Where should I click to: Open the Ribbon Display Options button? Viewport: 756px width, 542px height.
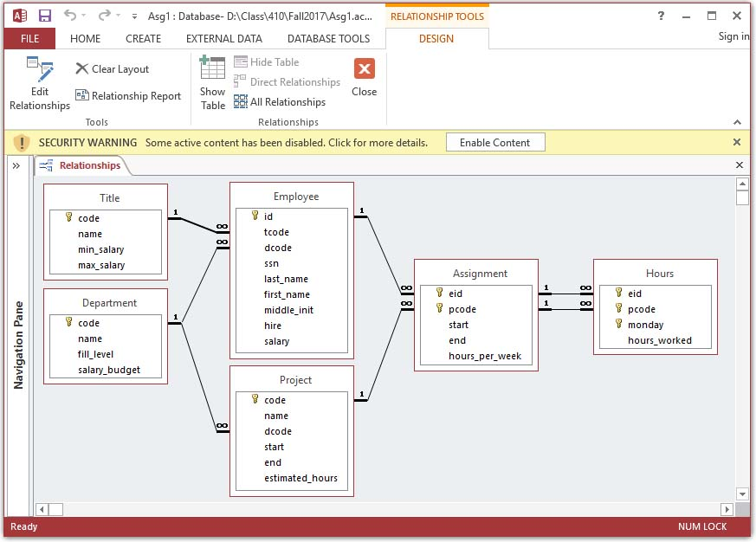click(687, 16)
